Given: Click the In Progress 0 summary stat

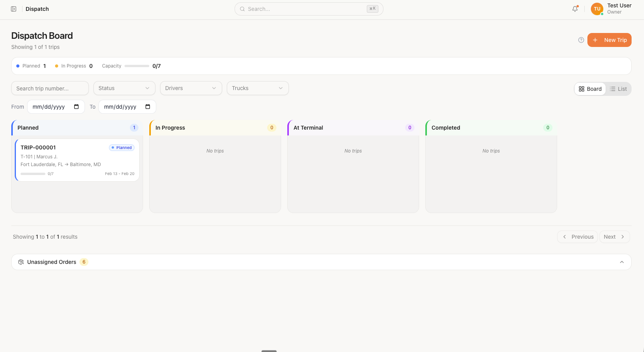Looking at the screenshot, I should tap(74, 66).
